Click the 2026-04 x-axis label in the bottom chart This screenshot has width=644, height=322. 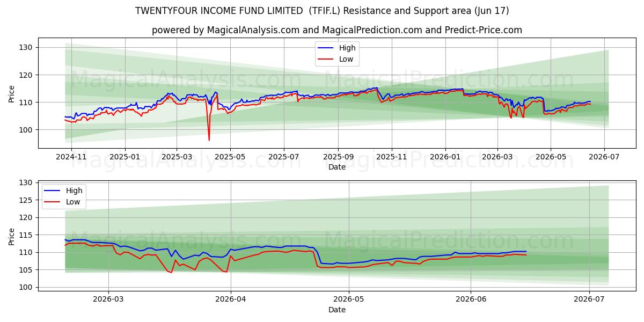[x=231, y=300]
